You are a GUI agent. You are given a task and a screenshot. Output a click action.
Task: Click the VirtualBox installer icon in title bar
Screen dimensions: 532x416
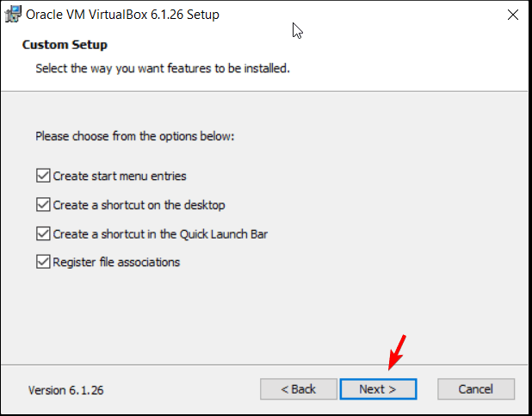[13, 15]
